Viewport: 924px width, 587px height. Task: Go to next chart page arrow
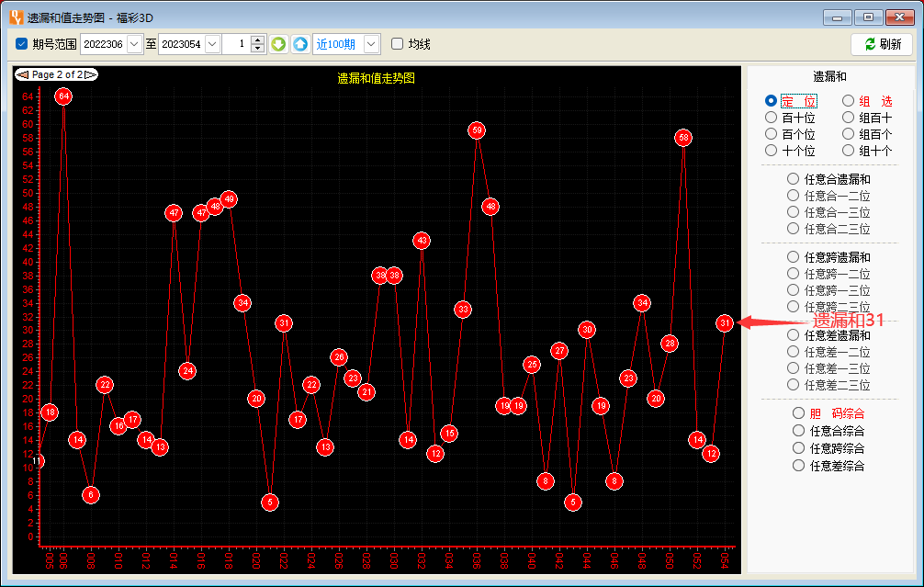coord(90,74)
